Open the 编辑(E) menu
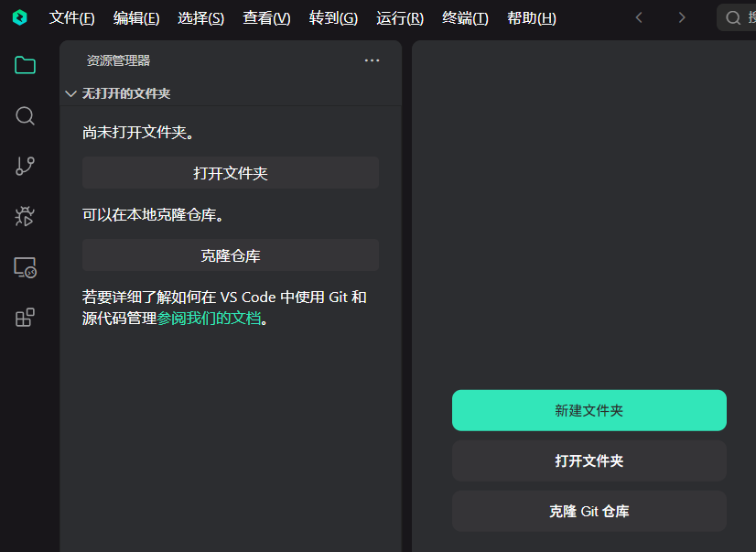Image resolution: width=756 pixels, height=552 pixels. point(136,18)
